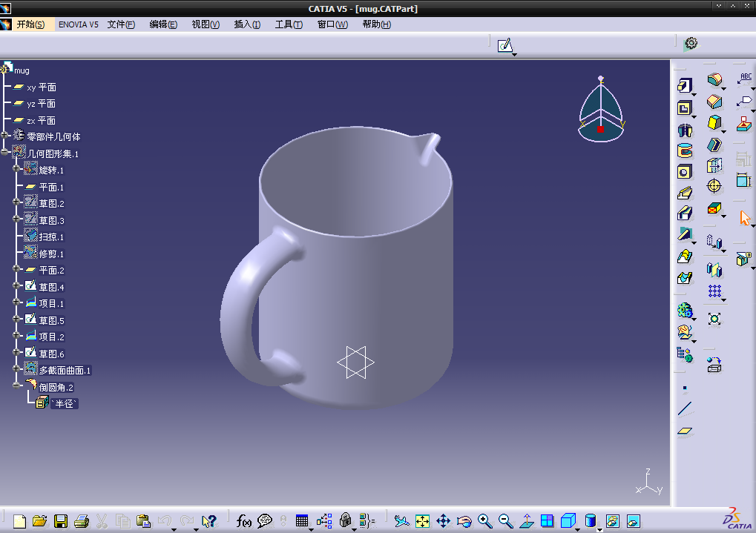Screen dimensions: 756x533
Task: Select the xy 平面 tree item
Action: click(42, 87)
